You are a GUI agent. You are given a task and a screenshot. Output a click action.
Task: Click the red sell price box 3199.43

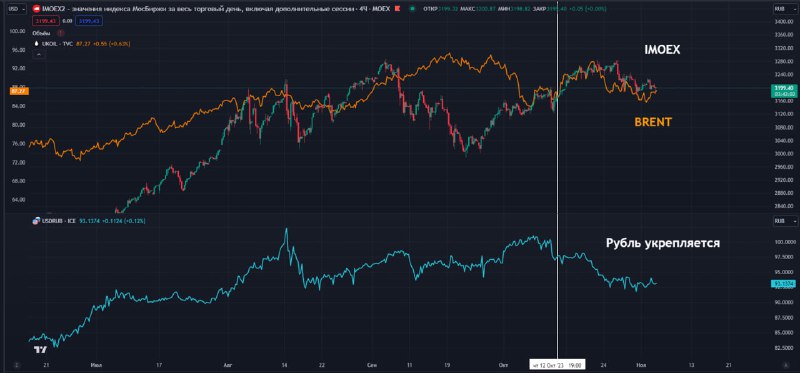(46, 21)
